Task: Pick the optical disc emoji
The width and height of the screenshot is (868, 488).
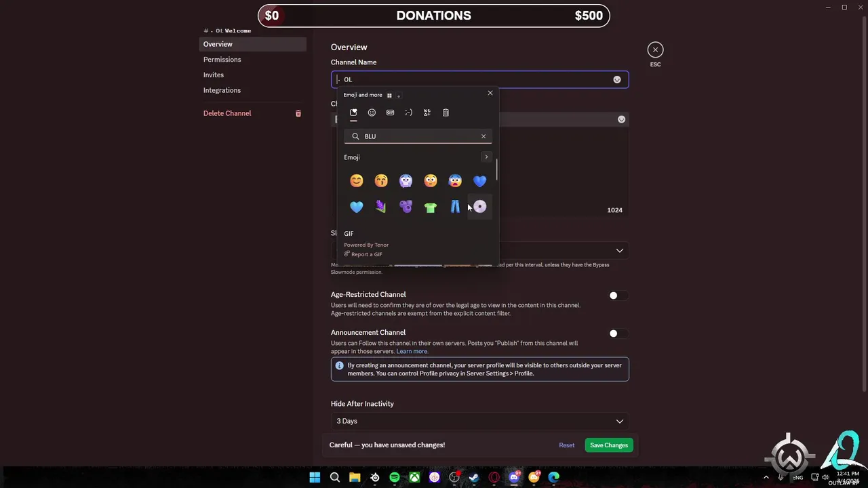Action: click(x=479, y=207)
